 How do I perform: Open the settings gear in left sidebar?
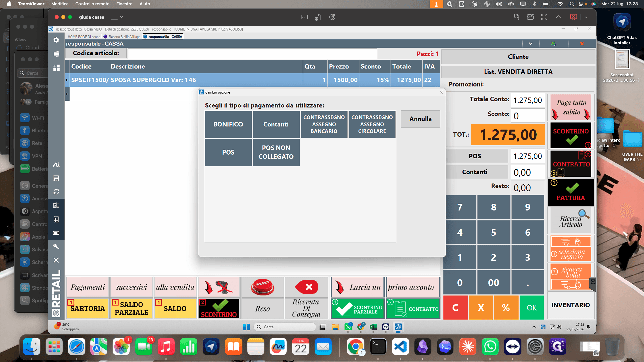(x=56, y=40)
